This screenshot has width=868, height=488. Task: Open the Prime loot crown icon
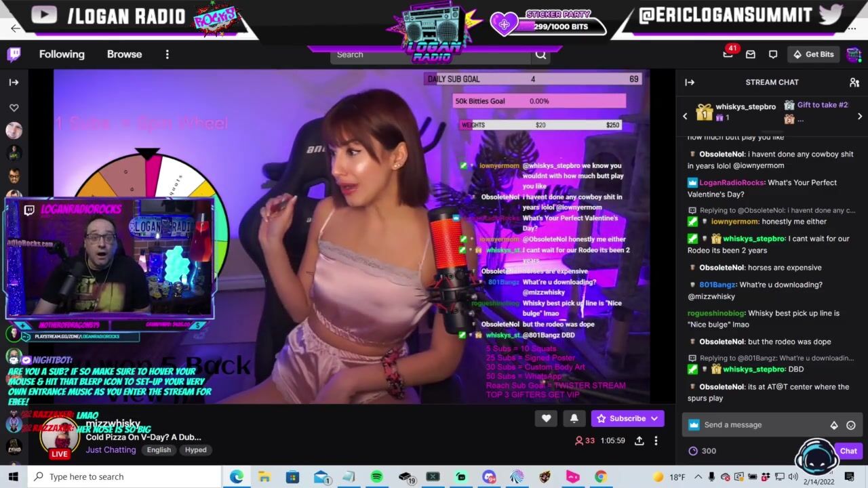tap(728, 54)
